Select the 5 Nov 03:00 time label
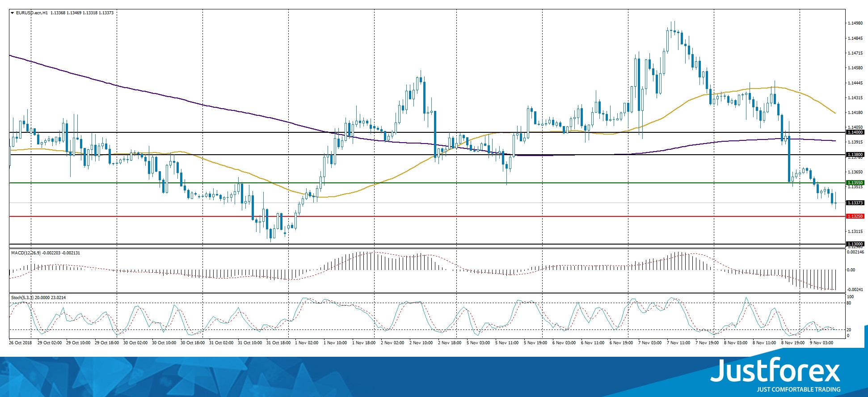This screenshot has width=868, height=397. pos(478,343)
